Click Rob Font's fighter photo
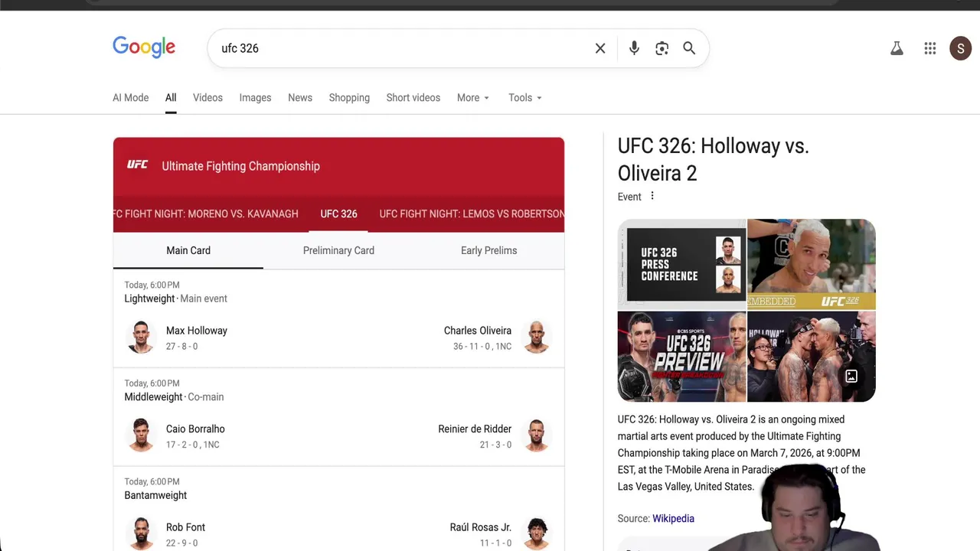980x551 pixels. pyautogui.click(x=141, y=533)
